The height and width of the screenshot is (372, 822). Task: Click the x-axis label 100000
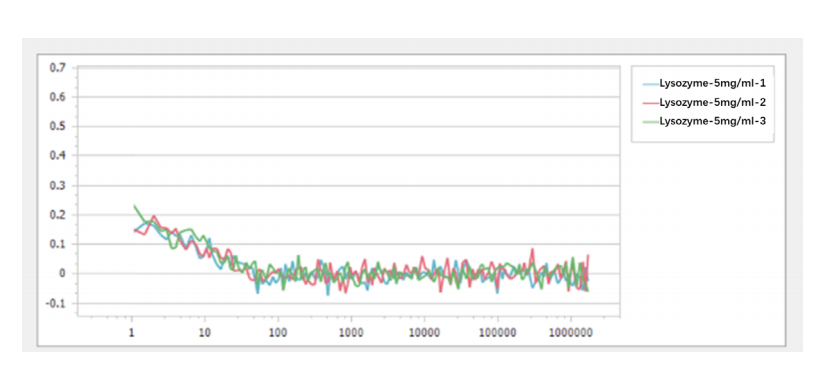pos(497,333)
